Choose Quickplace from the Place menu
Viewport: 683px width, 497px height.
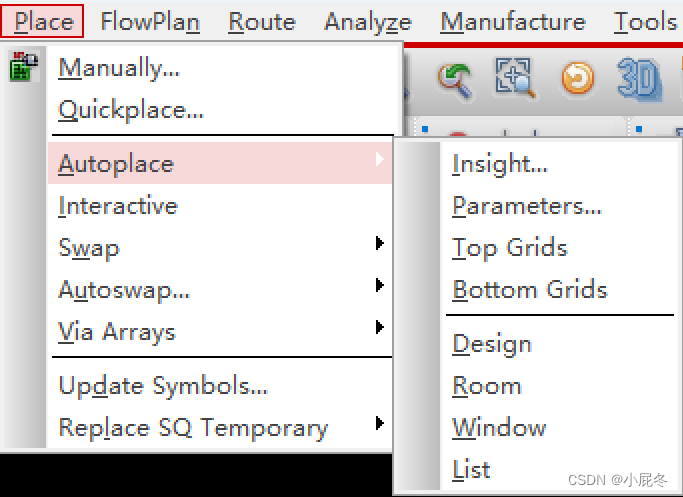131,110
